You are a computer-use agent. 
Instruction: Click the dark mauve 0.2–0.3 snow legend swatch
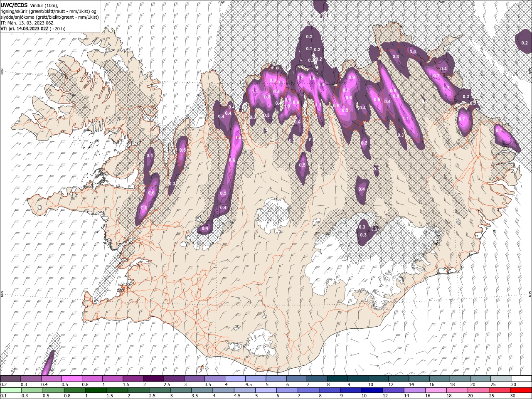tap(11, 379)
